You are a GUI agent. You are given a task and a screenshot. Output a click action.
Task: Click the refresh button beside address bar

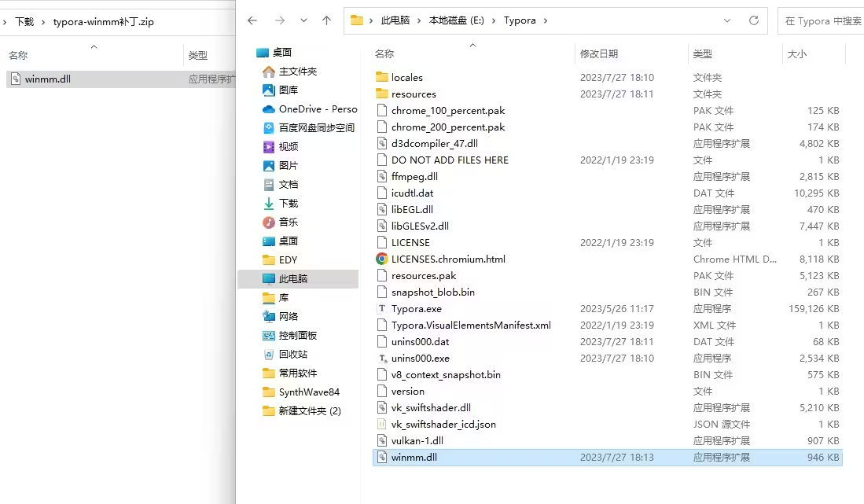tap(753, 20)
